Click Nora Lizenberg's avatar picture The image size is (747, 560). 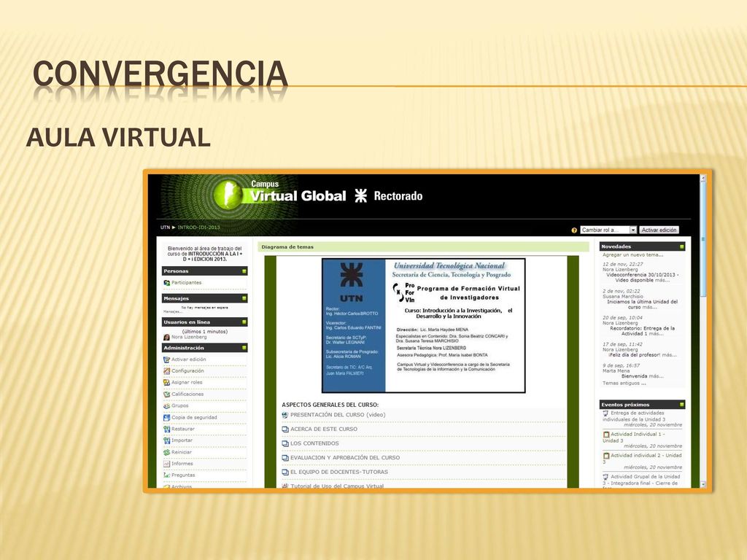click(x=166, y=337)
